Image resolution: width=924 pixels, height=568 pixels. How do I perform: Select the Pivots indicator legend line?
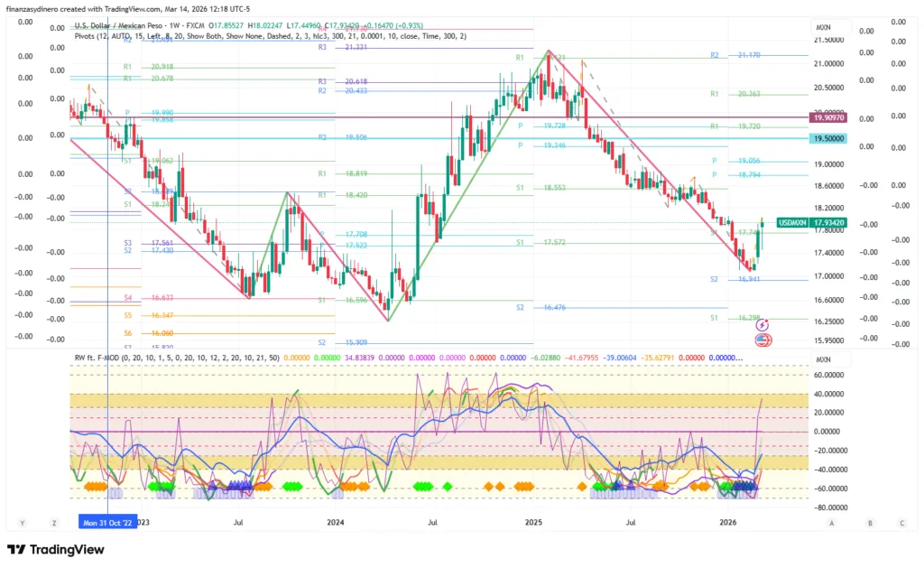click(x=271, y=37)
